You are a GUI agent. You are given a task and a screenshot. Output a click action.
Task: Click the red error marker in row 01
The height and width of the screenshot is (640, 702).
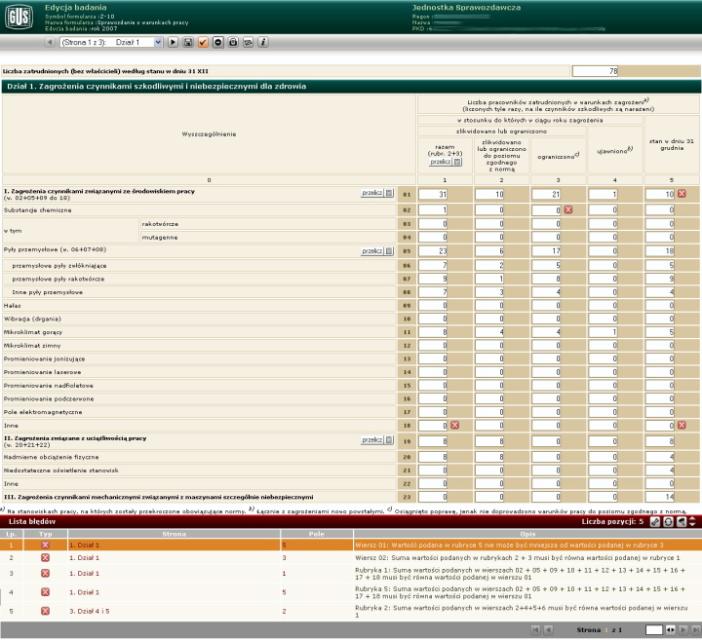tap(681, 193)
